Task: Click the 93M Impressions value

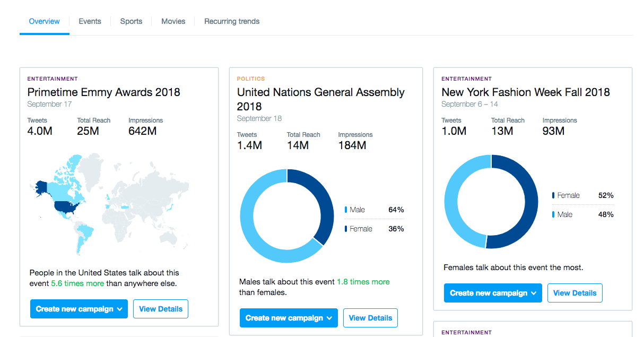Action: (554, 131)
